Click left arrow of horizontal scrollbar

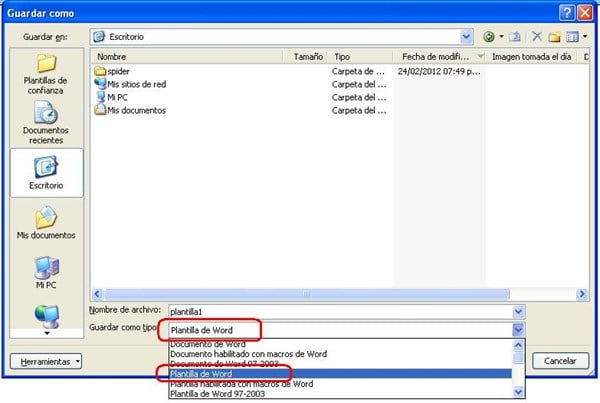(97, 294)
